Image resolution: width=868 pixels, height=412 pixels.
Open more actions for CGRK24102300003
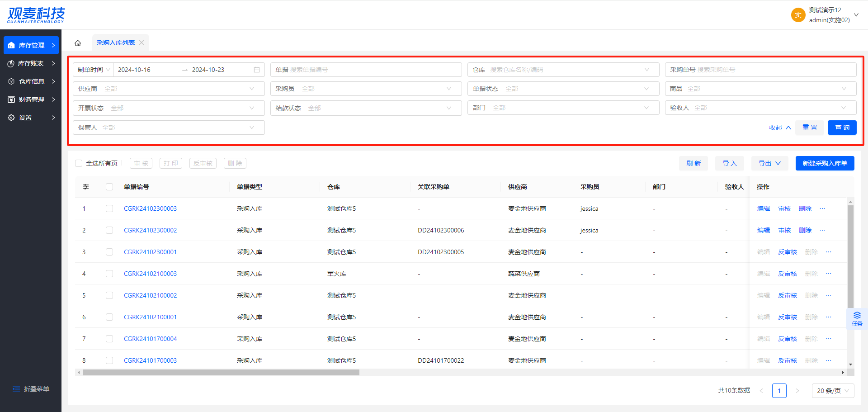coord(822,208)
